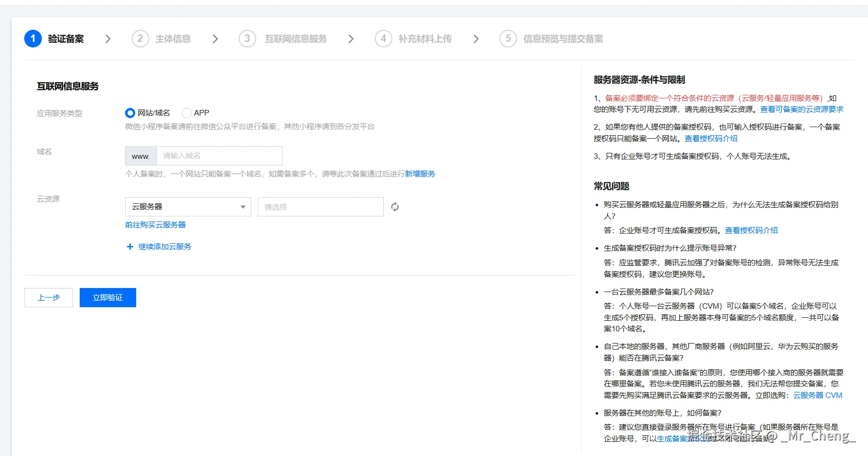Screen dimensions: 868x456
Task: Open the 云服务器 resource type dropdown
Action: tap(188, 207)
